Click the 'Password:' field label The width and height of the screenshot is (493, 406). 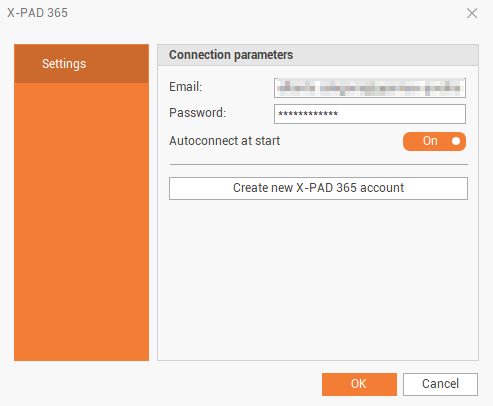[x=197, y=113]
